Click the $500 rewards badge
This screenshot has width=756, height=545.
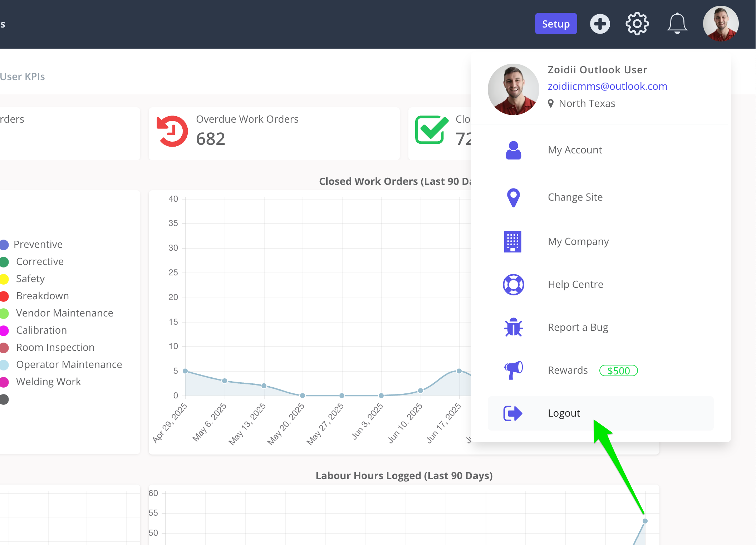click(619, 371)
